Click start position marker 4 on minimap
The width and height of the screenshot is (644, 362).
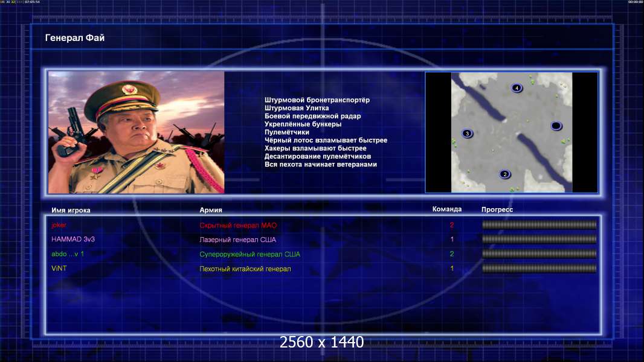517,87
